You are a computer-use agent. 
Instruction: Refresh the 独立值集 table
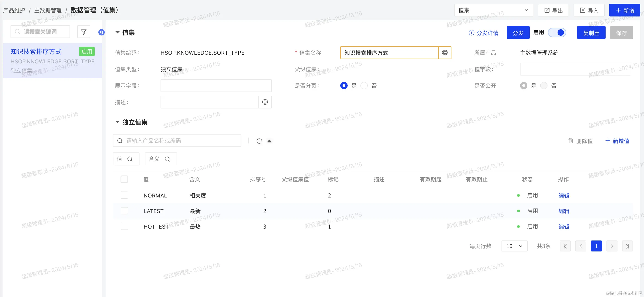259,141
